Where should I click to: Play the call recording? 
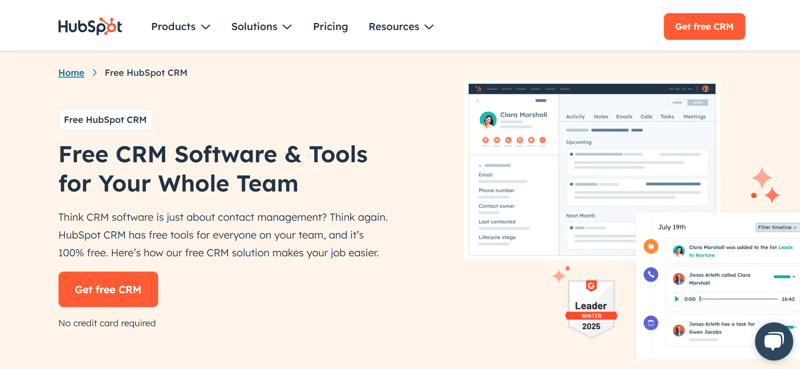tap(677, 299)
